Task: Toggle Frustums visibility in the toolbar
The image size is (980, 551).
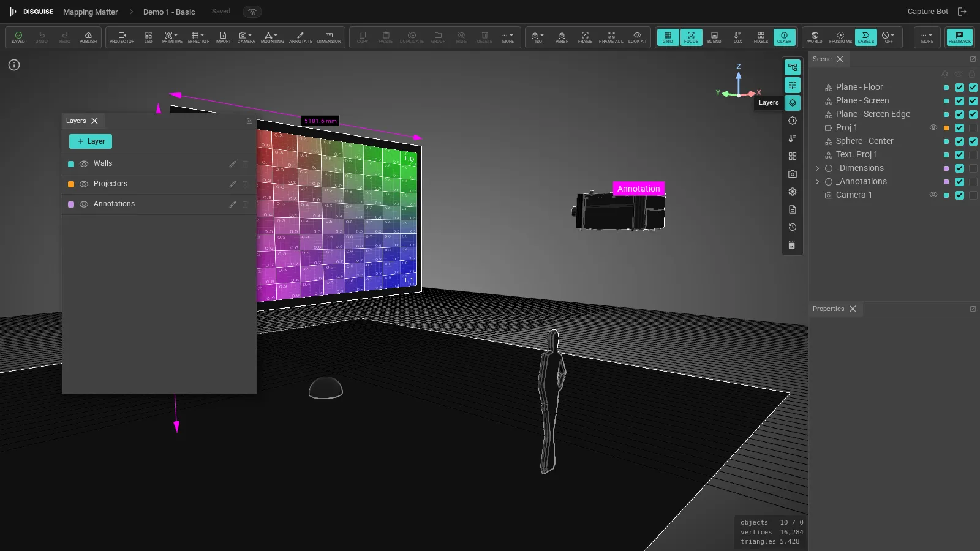Action: 840,37
